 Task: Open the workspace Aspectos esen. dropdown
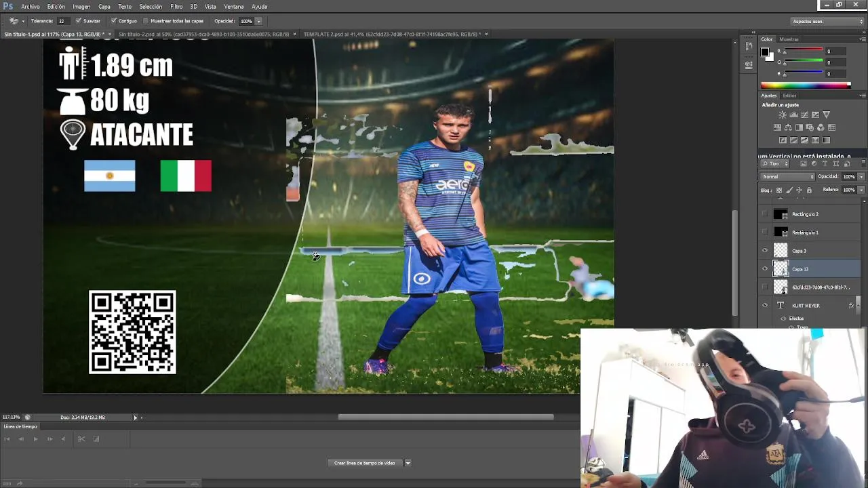[827, 21]
